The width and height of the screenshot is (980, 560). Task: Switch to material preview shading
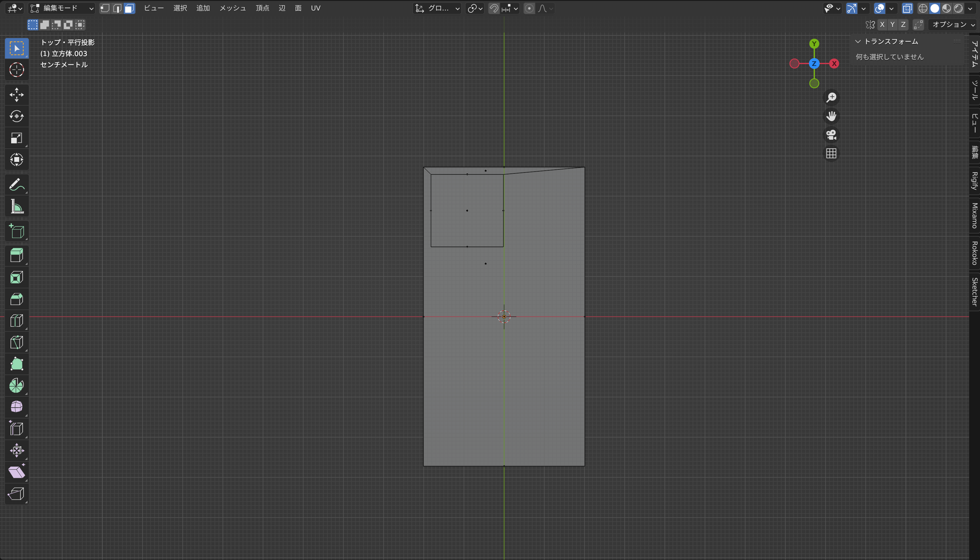pos(947,8)
